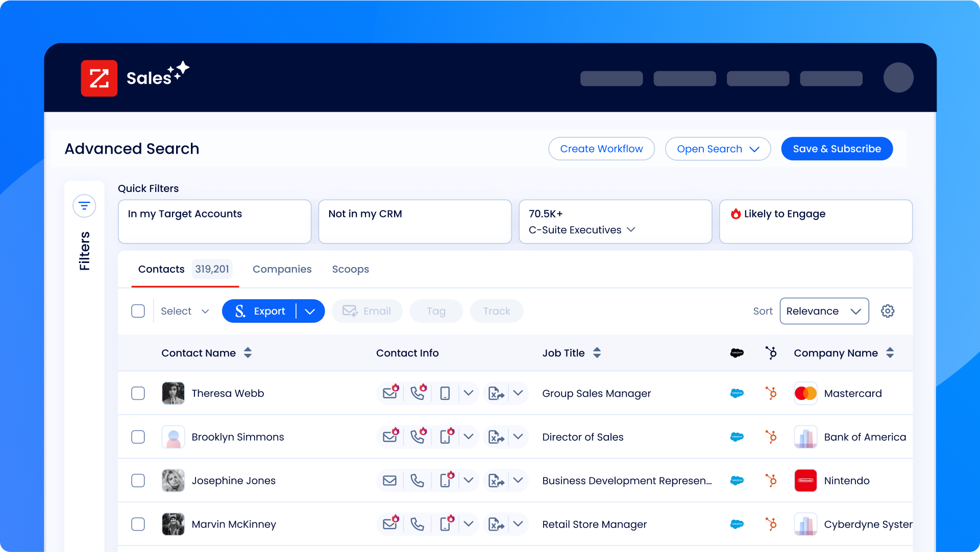Open the Mastercard company link
980x552 pixels.
pos(853,393)
